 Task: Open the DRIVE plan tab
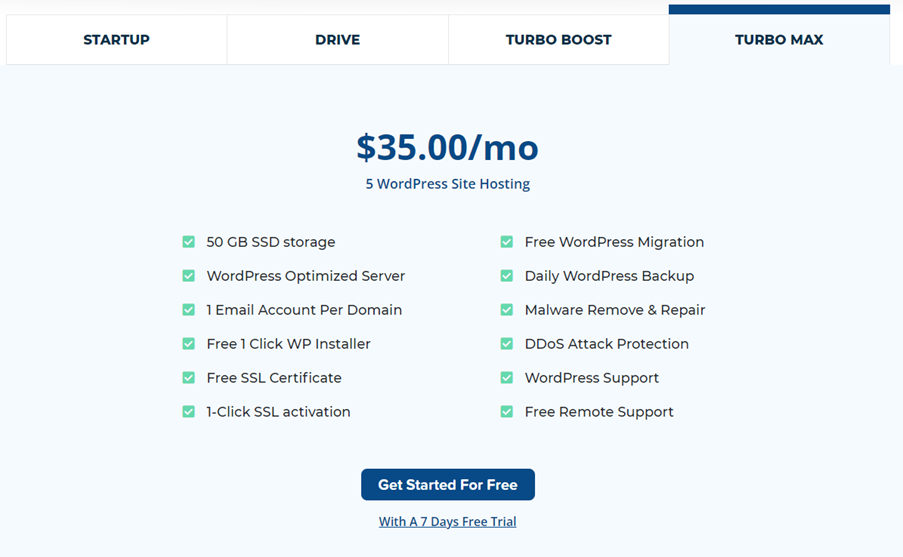point(337,40)
